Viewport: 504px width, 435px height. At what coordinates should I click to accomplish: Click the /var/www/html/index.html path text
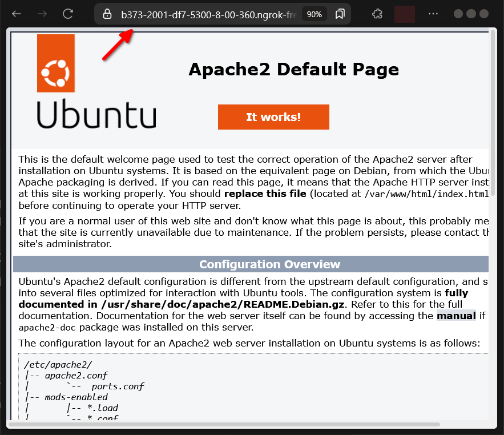pyautogui.click(x=426, y=194)
